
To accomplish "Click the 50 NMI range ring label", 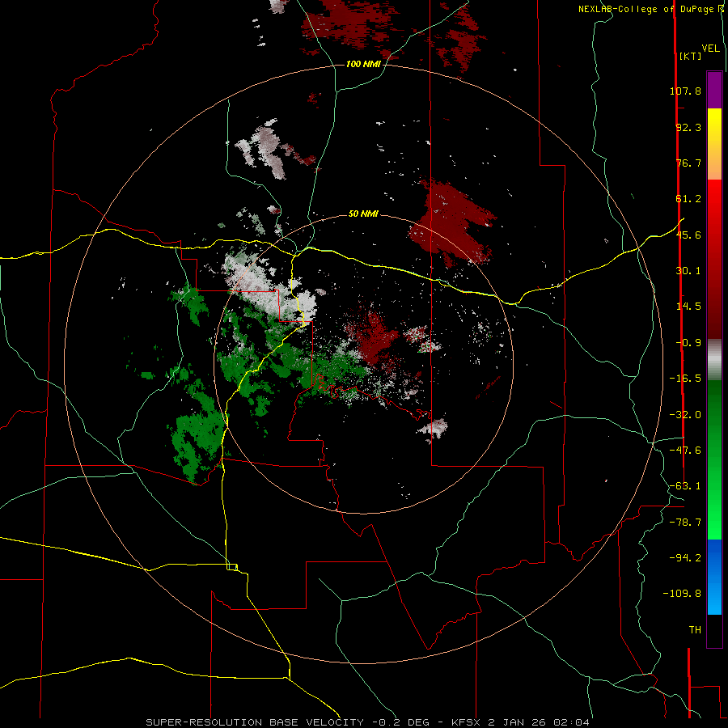I will click(363, 214).
